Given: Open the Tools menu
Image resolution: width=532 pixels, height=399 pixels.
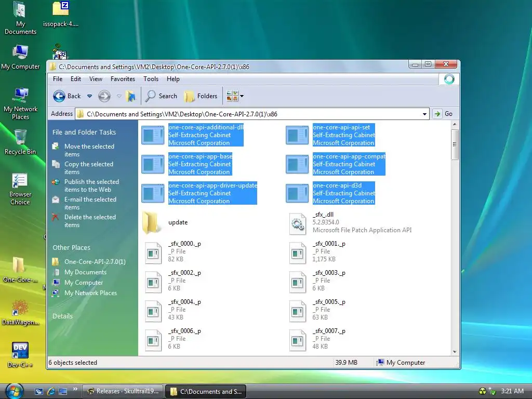Looking at the screenshot, I should coord(151,79).
